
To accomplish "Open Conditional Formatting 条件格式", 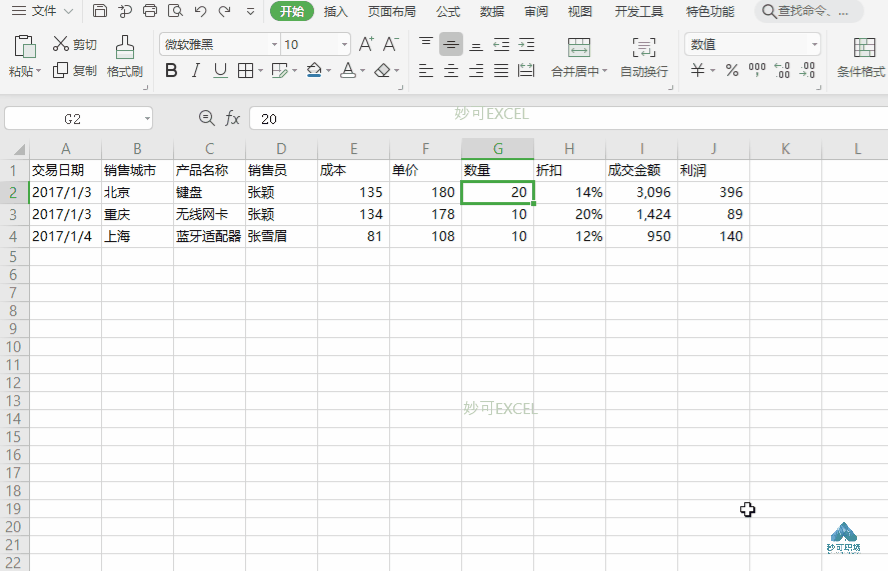I will tap(861, 57).
